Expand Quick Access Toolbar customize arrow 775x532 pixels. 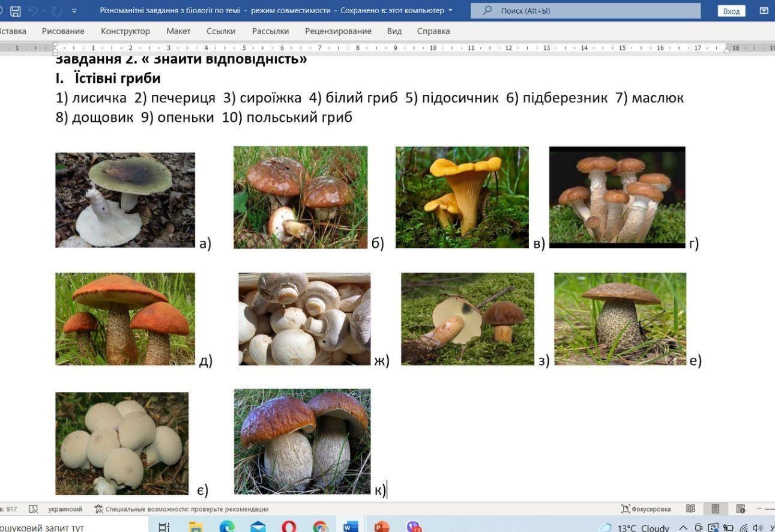coord(74,11)
